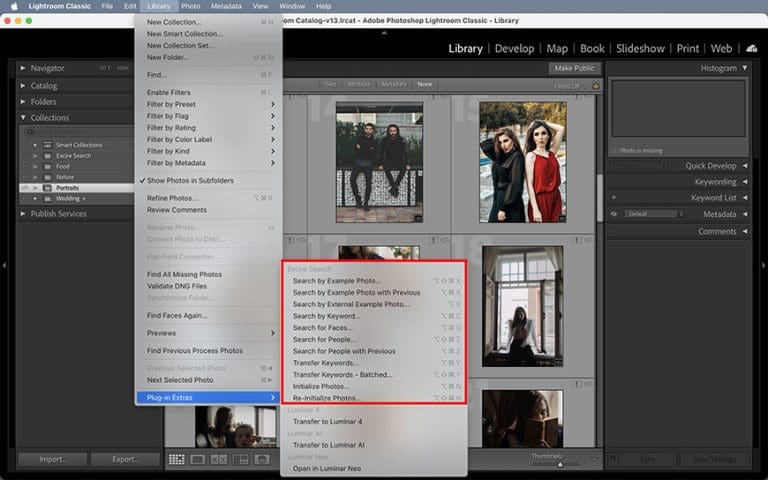
Task: Toggle metadata eye icon in Metadata panel
Action: (x=614, y=214)
